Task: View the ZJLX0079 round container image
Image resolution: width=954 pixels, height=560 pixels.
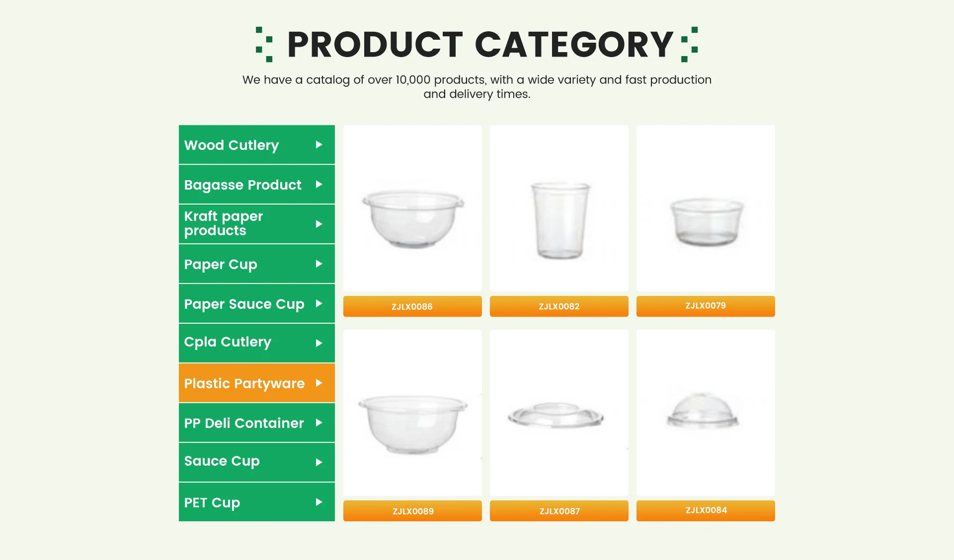Action: pyautogui.click(x=706, y=221)
